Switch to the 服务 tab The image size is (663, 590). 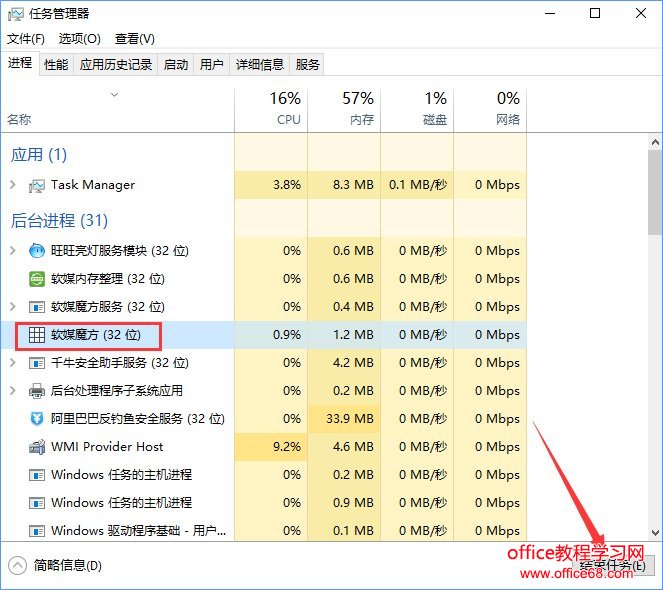[307, 65]
